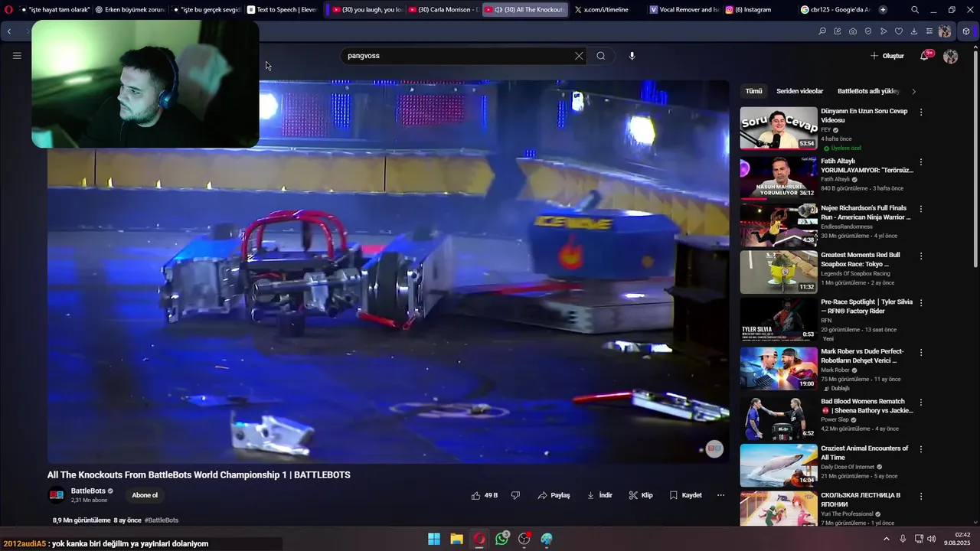This screenshot has width=980, height=551.
Task: Take a snapshot with the camera icon
Action: click(x=853, y=31)
